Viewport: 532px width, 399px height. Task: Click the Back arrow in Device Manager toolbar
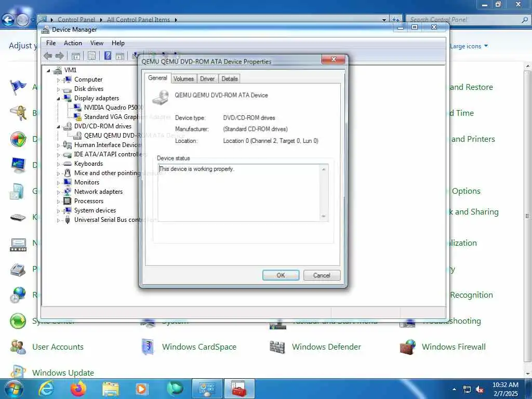point(48,56)
